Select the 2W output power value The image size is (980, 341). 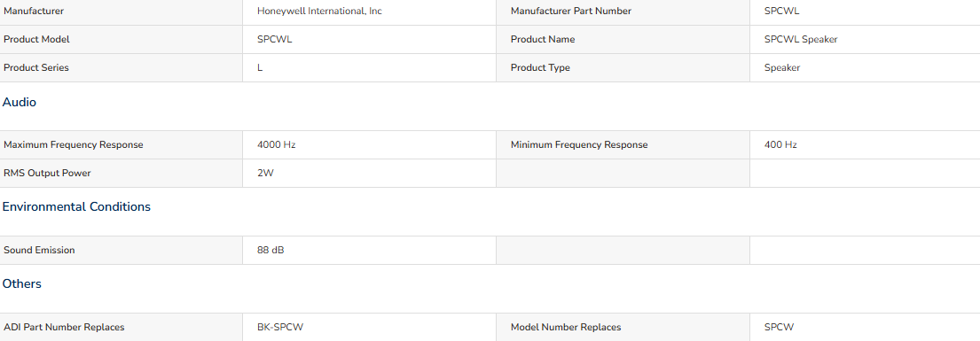[x=265, y=173]
